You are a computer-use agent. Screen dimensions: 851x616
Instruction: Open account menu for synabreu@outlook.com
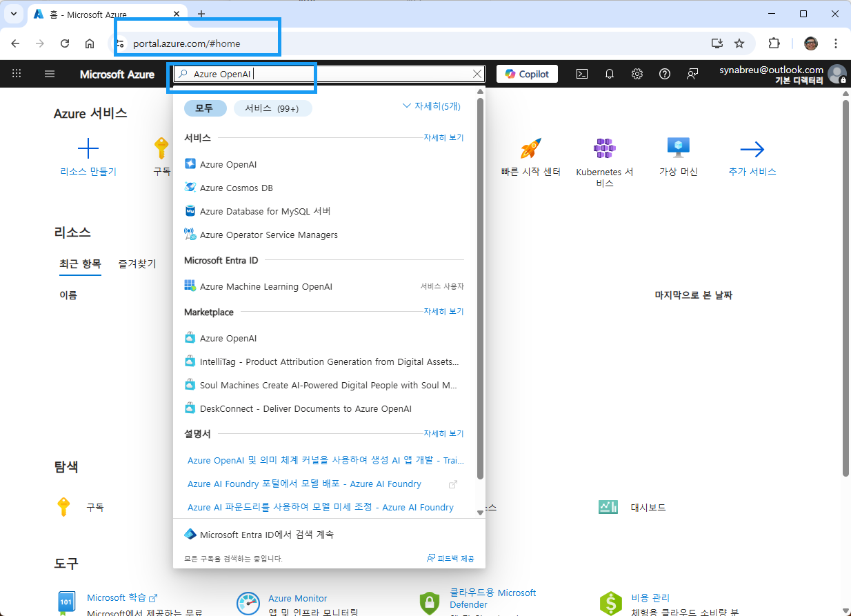click(x=782, y=74)
